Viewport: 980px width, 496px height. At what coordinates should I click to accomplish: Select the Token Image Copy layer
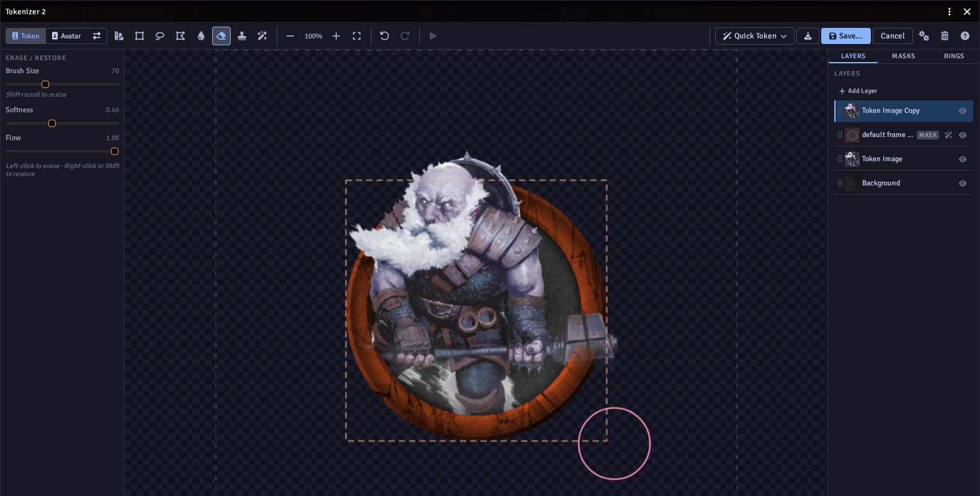click(904, 111)
